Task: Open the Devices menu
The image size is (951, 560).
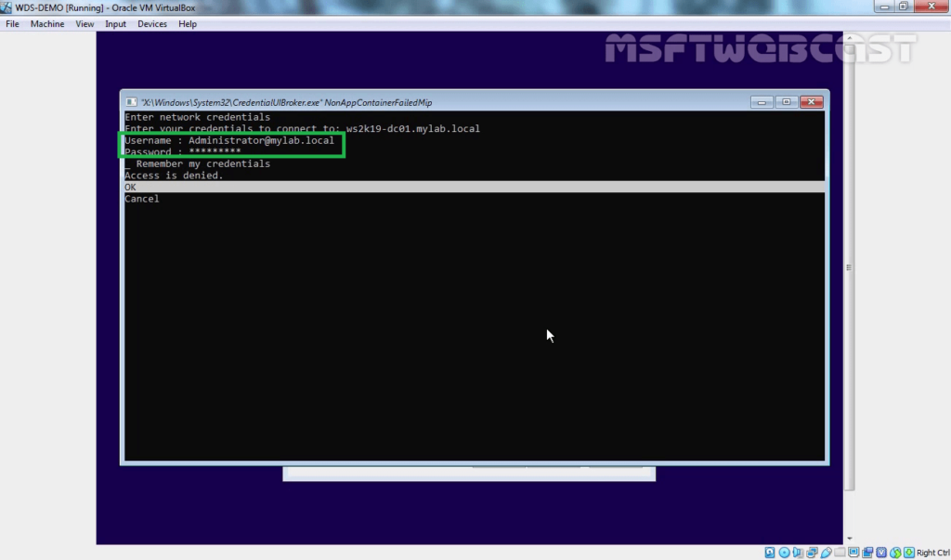Action: point(151,23)
